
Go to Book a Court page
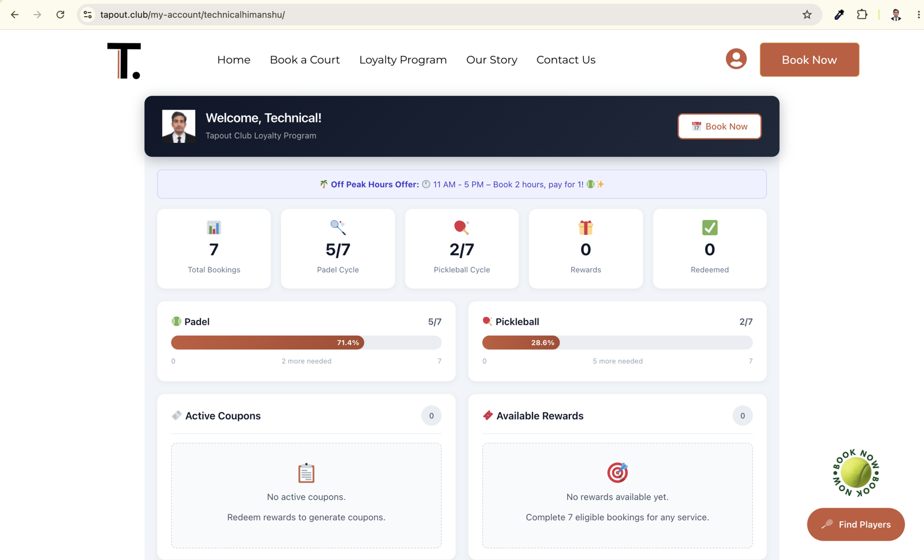tap(305, 59)
